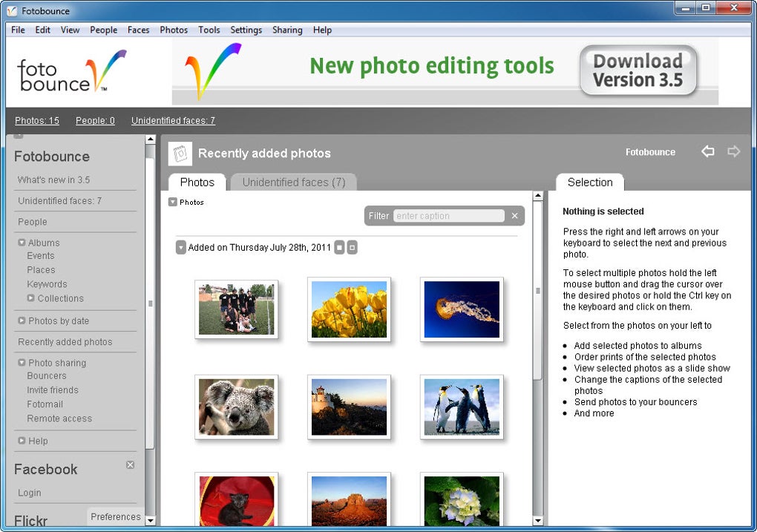
Task: Switch to the Unidentified faces (7) tab
Action: tap(294, 183)
